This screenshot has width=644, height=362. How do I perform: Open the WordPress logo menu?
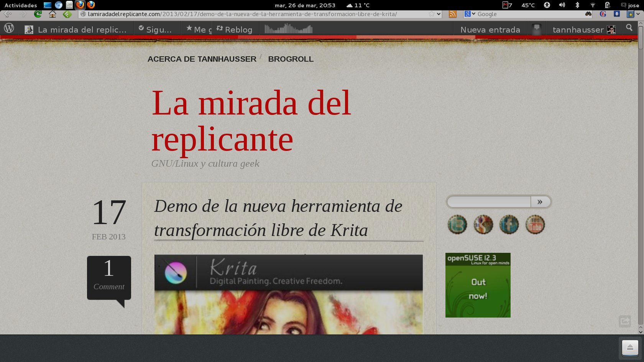click(x=9, y=28)
